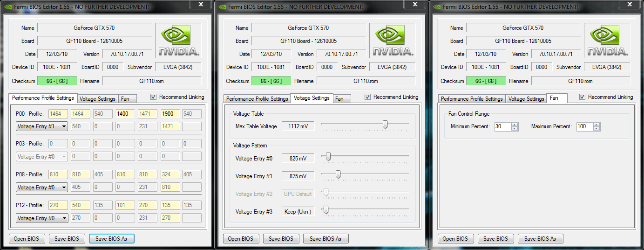This screenshot has height=250, width=644.
Task: Toggle Recommend Linking in the Voltage Settings window
Action: click(368, 97)
